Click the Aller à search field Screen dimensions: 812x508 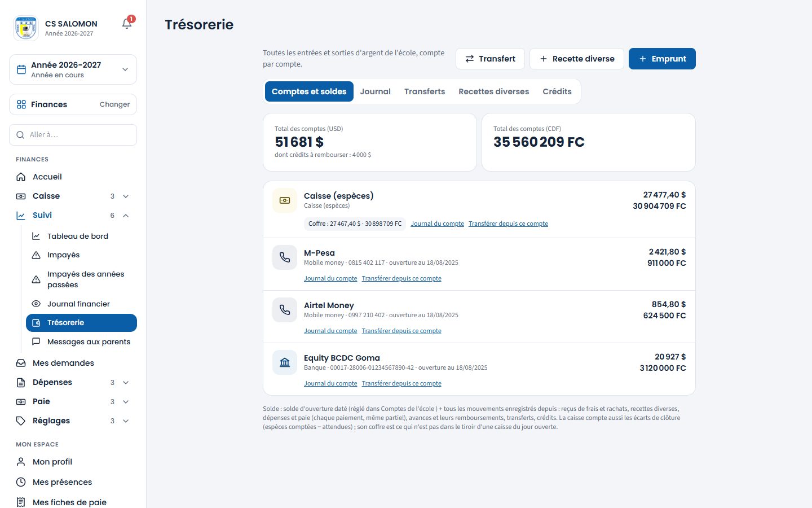click(x=73, y=135)
